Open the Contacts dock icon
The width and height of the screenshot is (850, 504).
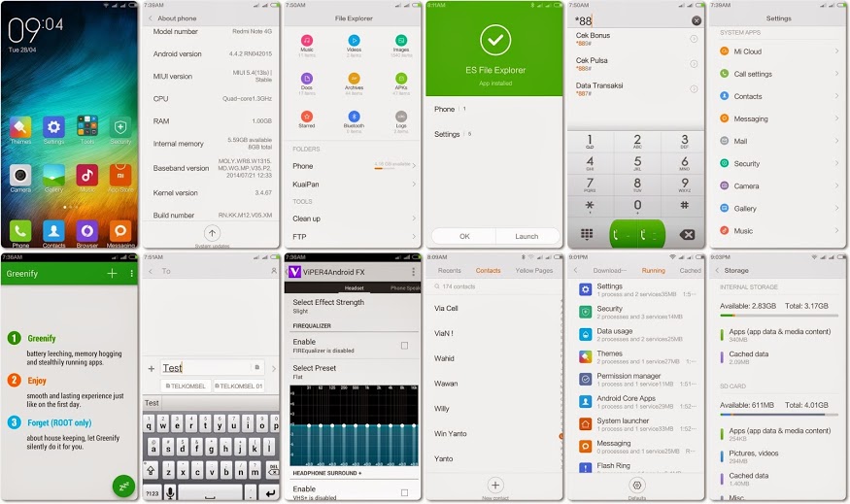[53, 231]
